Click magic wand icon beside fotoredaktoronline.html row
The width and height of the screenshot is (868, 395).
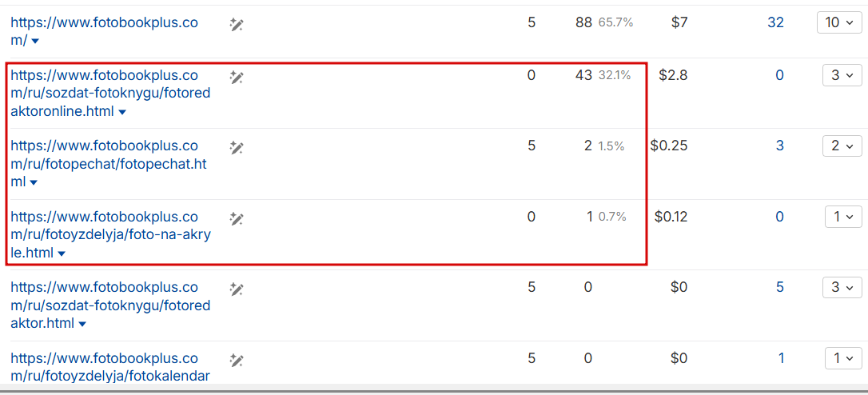(x=237, y=78)
